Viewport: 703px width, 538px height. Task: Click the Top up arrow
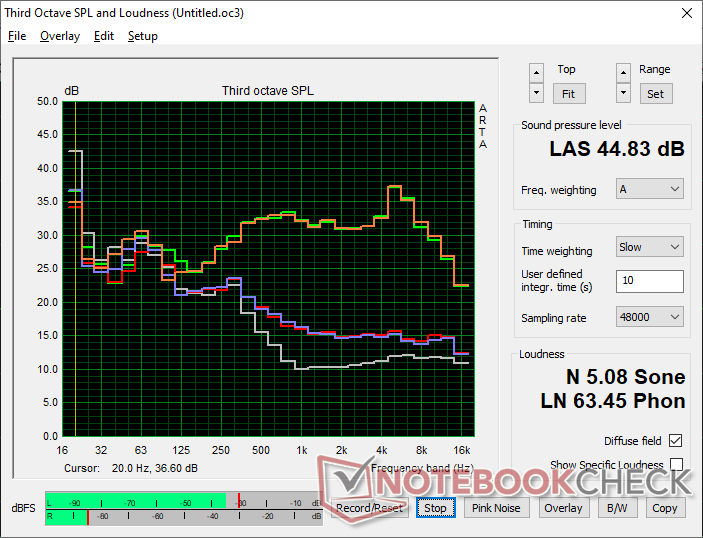tap(536, 72)
